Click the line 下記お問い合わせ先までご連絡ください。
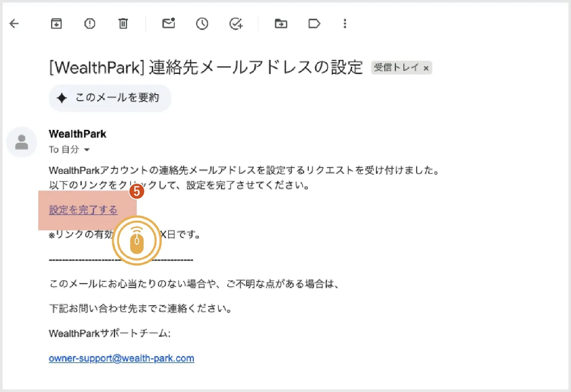This screenshot has height=392, width=571. 140,308
